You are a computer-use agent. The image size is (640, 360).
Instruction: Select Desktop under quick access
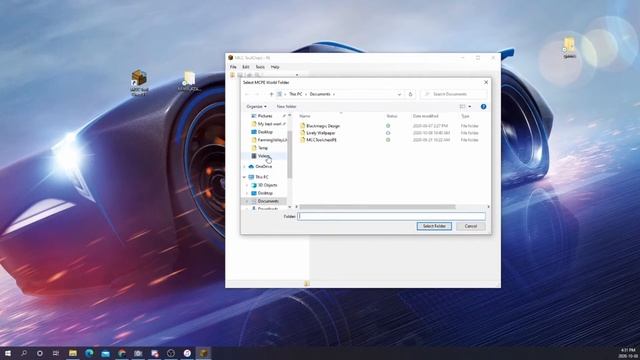click(265, 132)
